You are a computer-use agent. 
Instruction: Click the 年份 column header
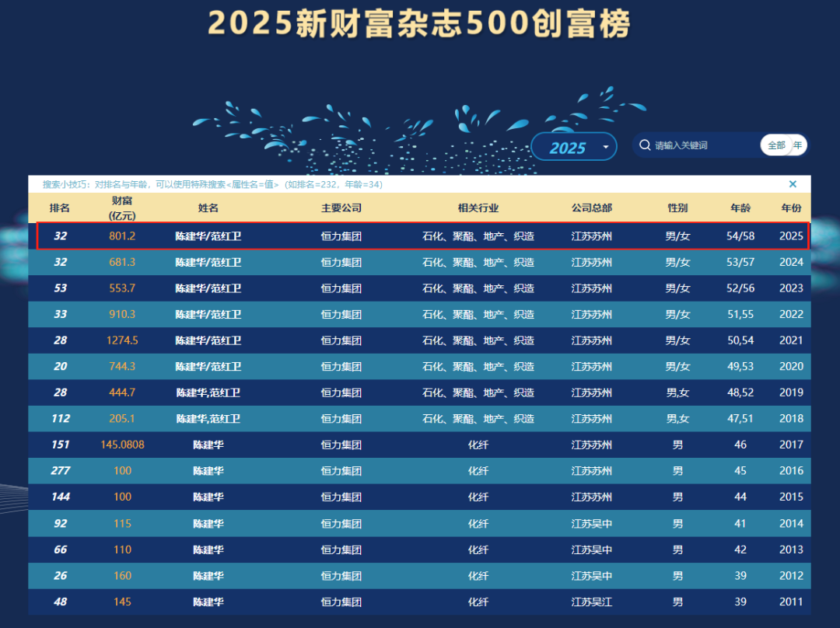pos(791,208)
